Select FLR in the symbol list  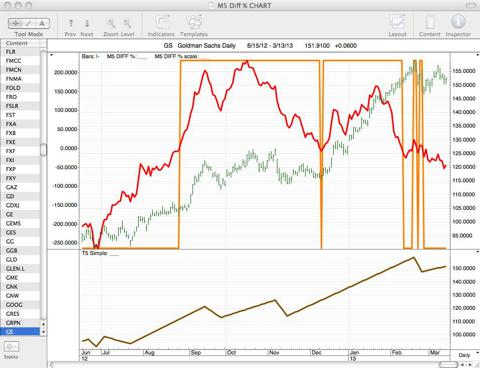tap(20, 52)
